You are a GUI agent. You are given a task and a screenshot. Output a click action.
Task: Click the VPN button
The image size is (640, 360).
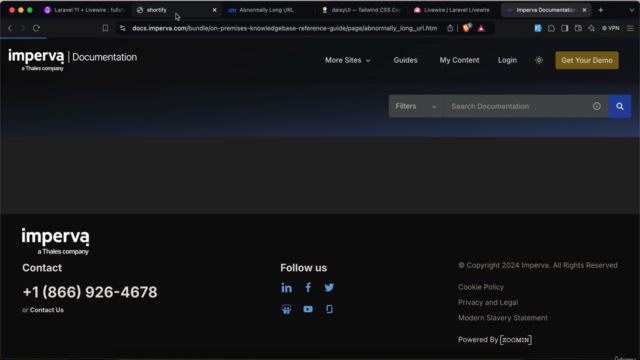click(x=611, y=28)
